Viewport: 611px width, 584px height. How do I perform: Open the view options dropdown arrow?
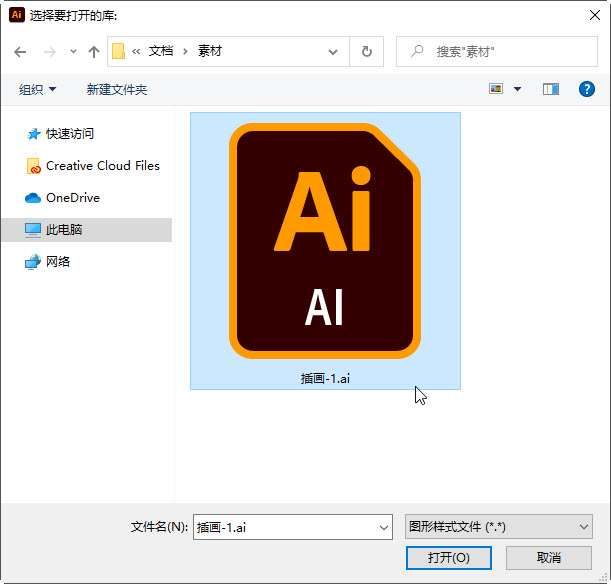tap(517, 89)
